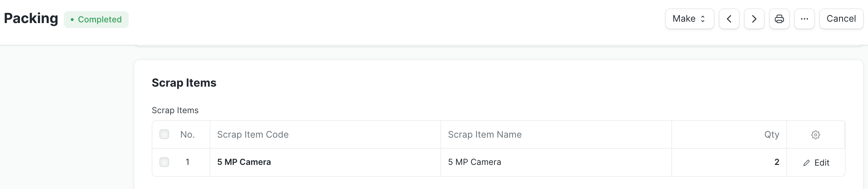Click the bold Scrap Items section heading
Viewport: 868px width, 189px height.
pos(184,83)
